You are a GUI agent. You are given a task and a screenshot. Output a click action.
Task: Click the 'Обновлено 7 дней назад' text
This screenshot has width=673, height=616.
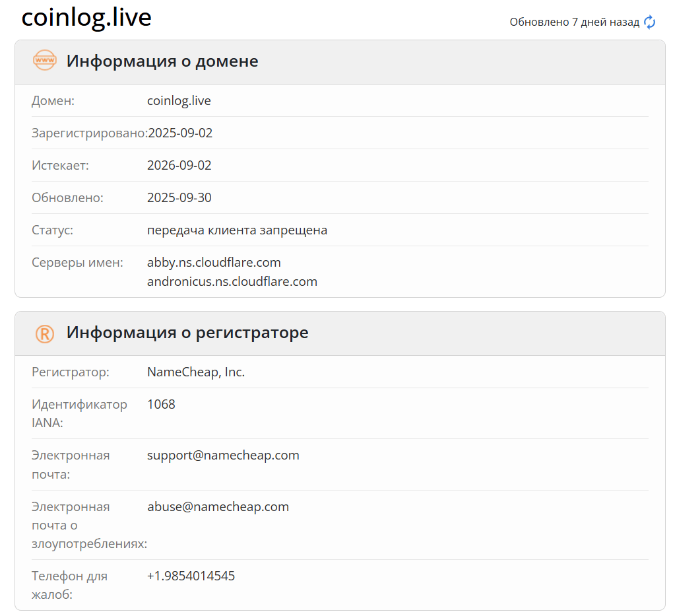(574, 22)
